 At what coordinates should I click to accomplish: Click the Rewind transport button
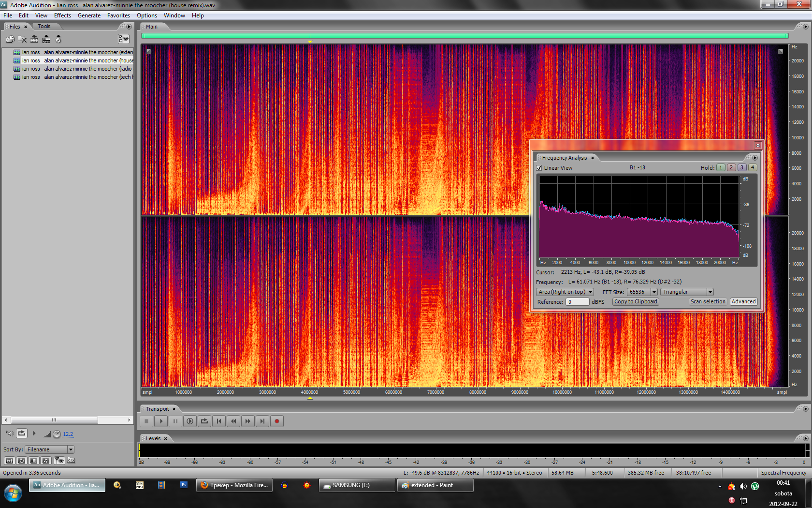(233, 421)
